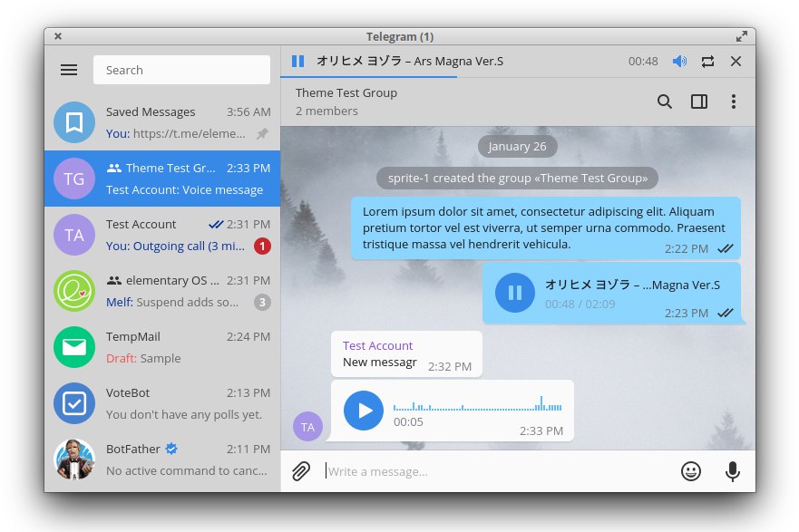Click the TA avatar in the chat list
This screenshot has width=799, height=532.
(x=74, y=235)
